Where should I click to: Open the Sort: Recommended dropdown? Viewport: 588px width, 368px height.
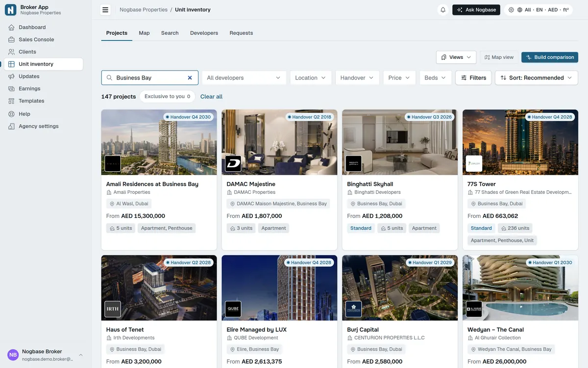537,78
